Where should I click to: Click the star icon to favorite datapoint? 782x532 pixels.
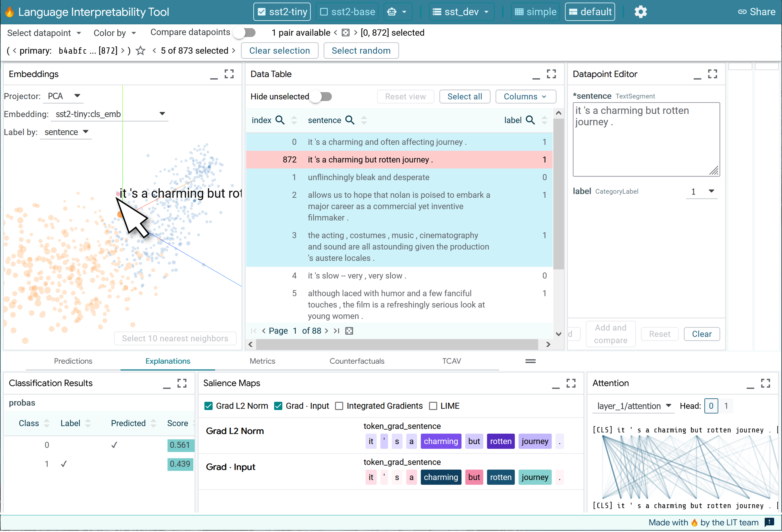(140, 51)
